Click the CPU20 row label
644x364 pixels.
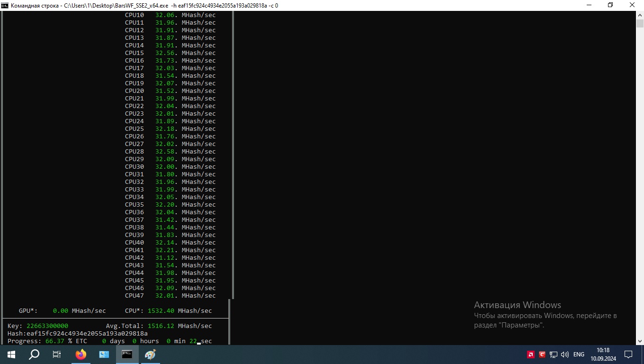[134, 91]
